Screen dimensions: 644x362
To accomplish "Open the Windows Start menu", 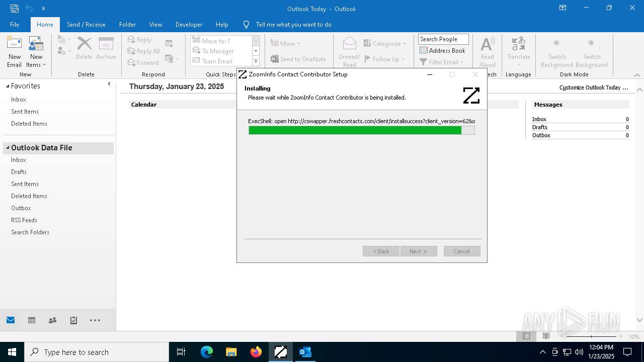I will (x=12, y=352).
